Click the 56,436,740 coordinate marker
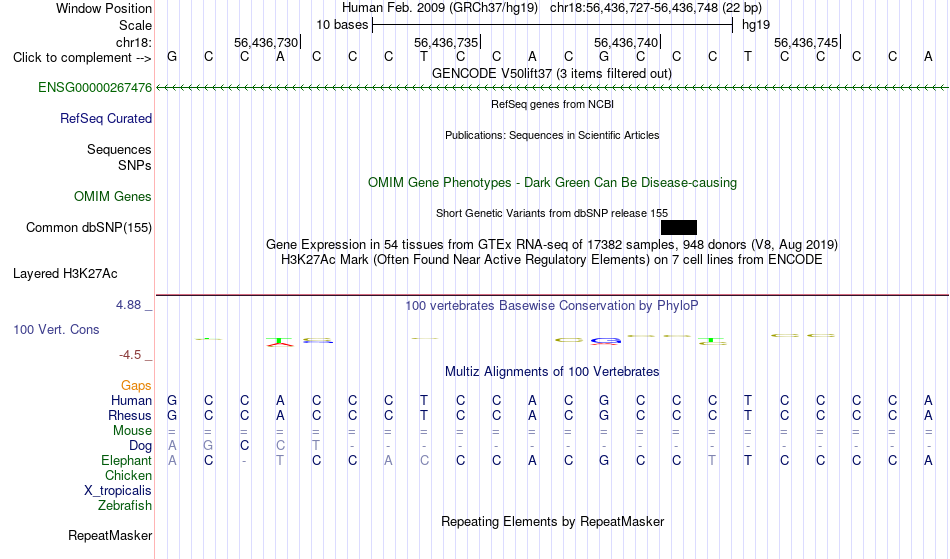The width and height of the screenshot is (950, 559). [x=627, y=42]
